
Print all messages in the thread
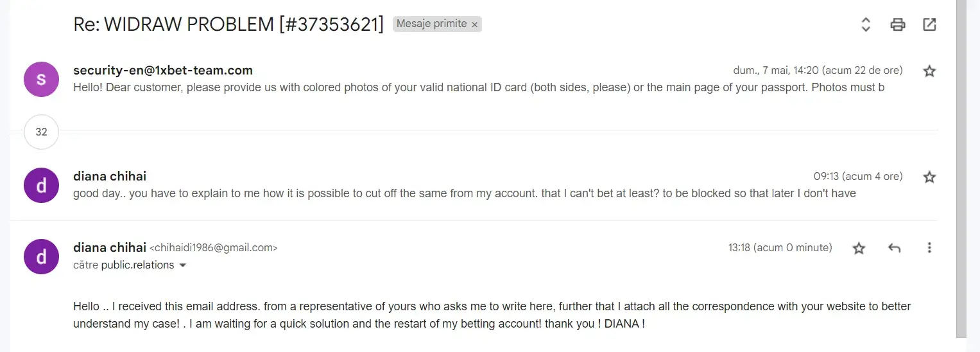pos(897,24)
